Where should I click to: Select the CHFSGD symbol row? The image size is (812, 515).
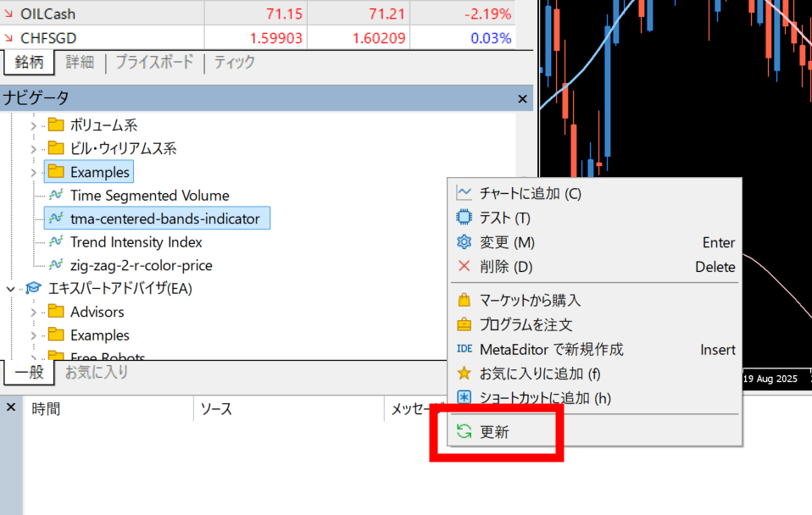pos(258,38)
